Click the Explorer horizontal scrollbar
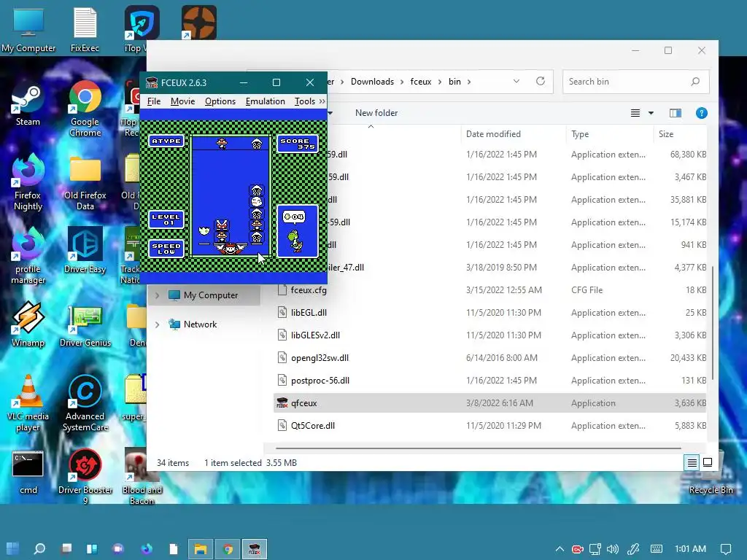747x560 pixels. (x=479, y=448)
